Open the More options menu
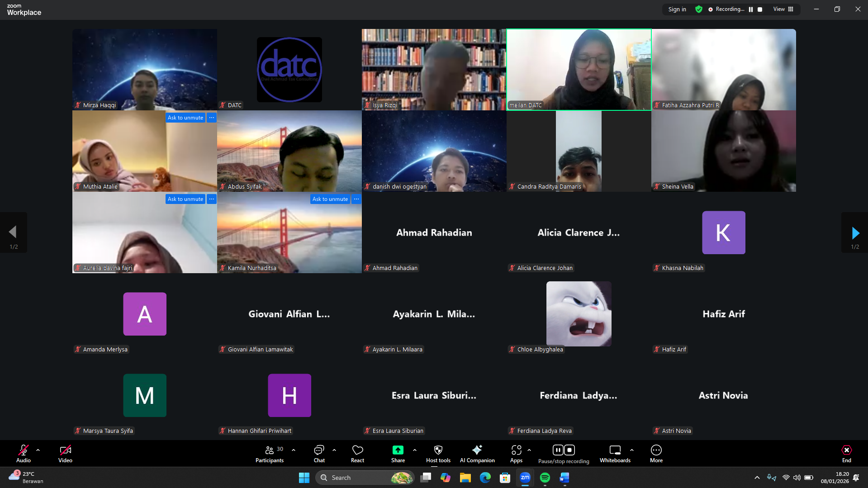The height and width of the screenshot is (488, 868). (656, 453)
